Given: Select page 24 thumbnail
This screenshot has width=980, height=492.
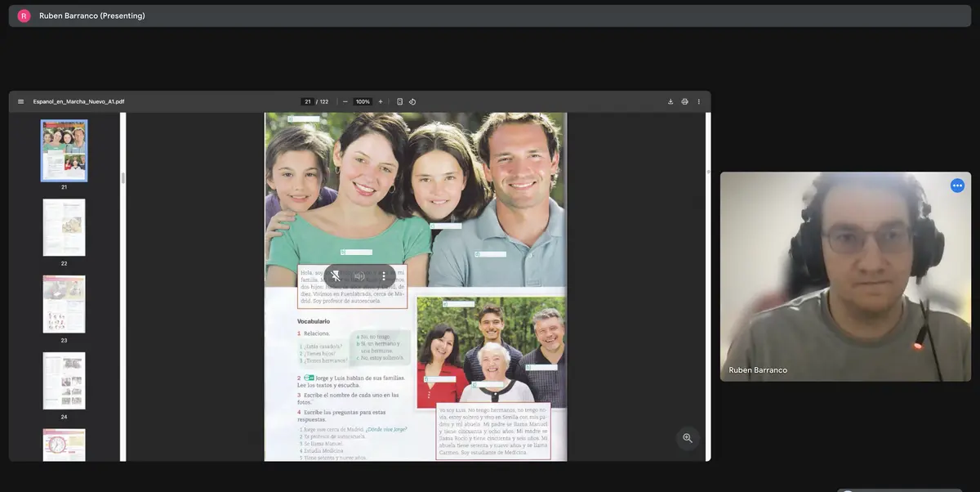Looking at the screenshot, I should (64, 381).
